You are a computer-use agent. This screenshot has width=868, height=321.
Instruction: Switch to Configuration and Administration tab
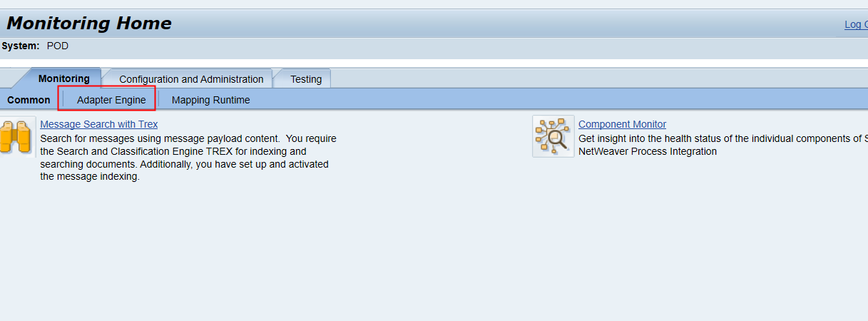tap(191, 79)
